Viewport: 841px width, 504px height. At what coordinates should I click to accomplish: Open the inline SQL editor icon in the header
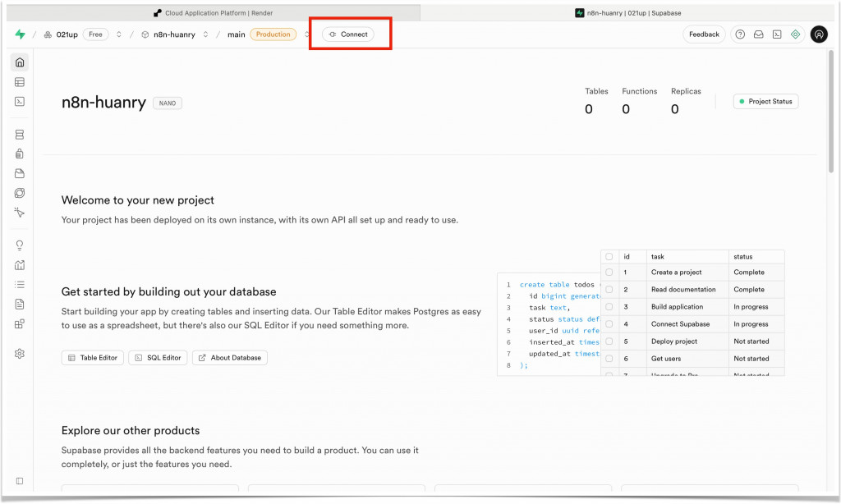(777, 34)
